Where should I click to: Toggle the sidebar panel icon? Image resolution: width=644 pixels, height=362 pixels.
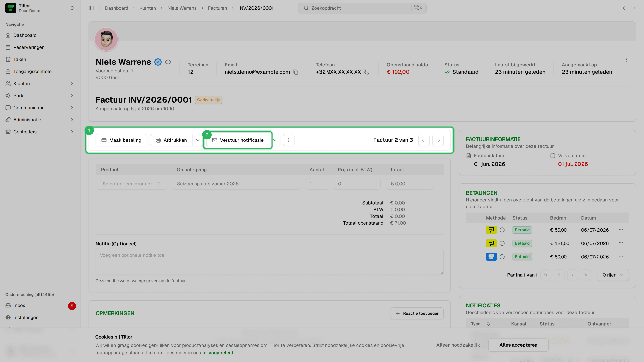click(91, 8)
